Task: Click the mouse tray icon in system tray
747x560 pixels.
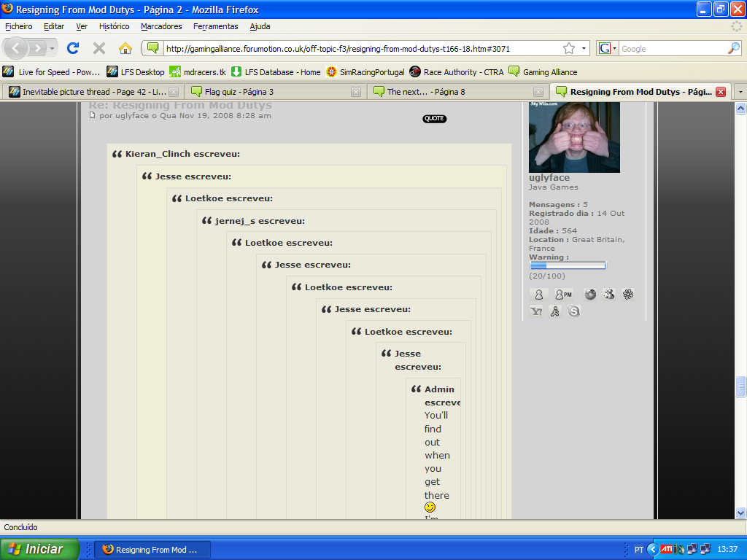Action: coord(680,550)
